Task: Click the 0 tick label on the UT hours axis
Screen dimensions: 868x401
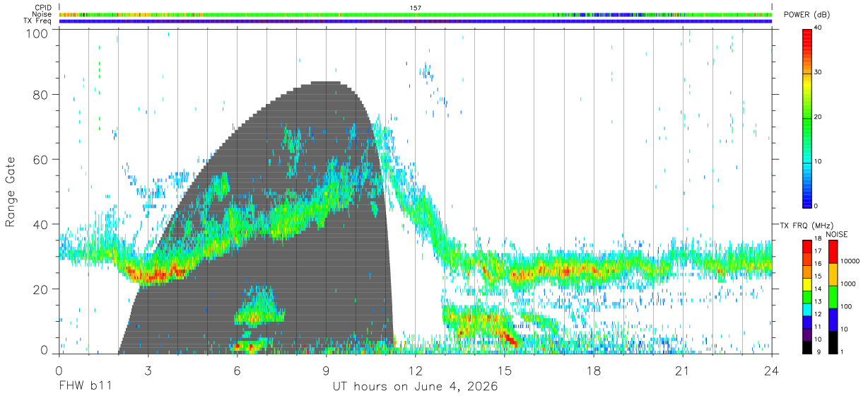Action: pos(59,370)
